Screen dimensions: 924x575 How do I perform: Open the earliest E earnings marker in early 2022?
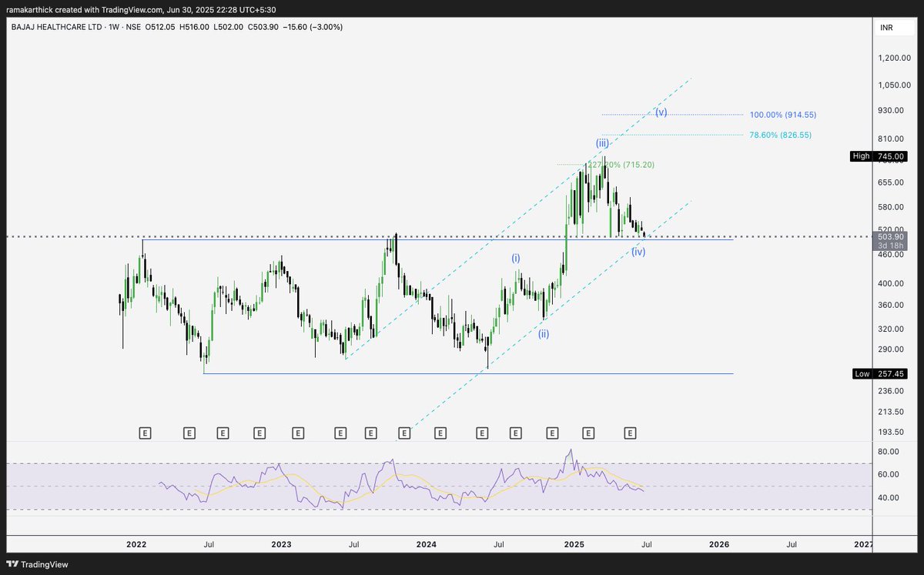coord(145,434)
